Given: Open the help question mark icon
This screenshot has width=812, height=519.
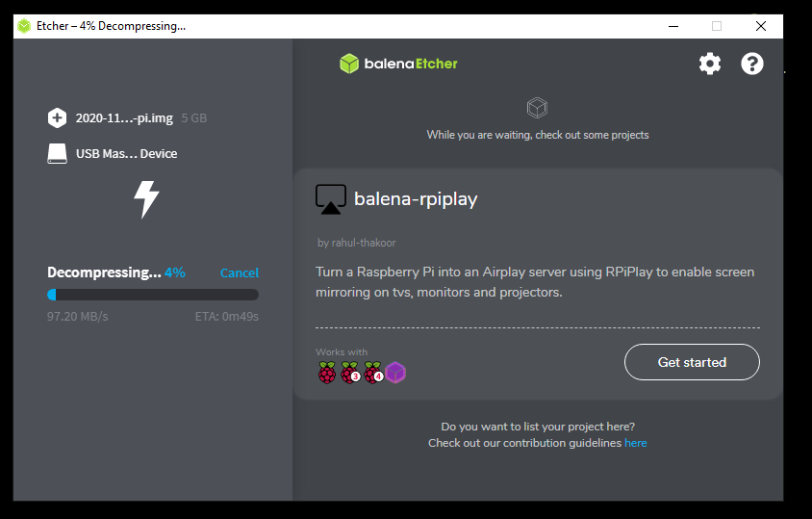Looking at the screenshot, I should tap(752, 64).
